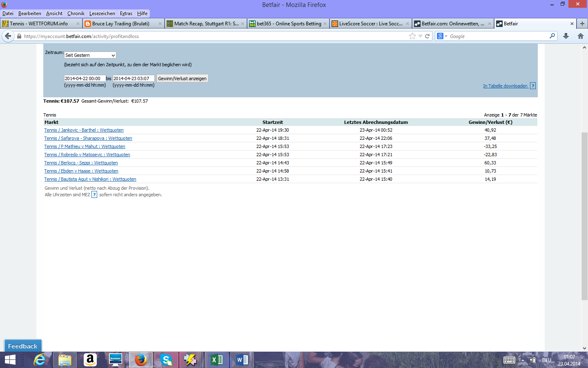Open the bookmark dropdown arrow in the address bar
The image size is (588, 368).
point(420,36)
